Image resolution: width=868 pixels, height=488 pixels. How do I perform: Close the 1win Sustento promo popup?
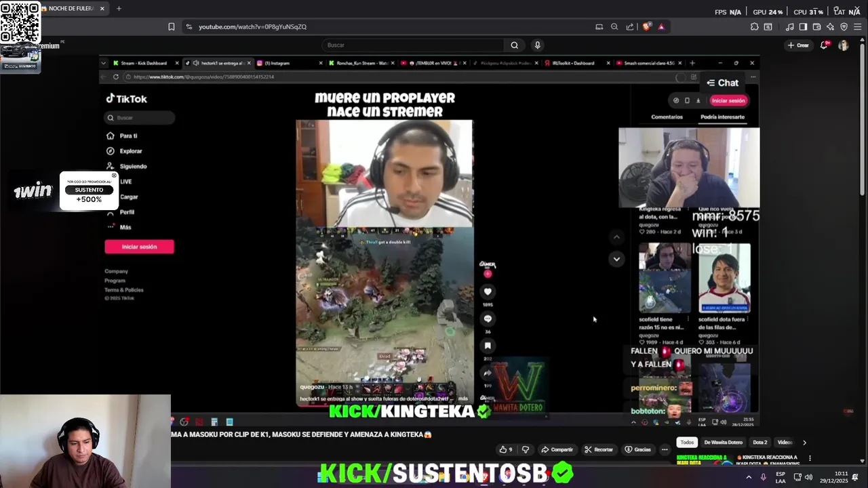click(x=114, y=176)
